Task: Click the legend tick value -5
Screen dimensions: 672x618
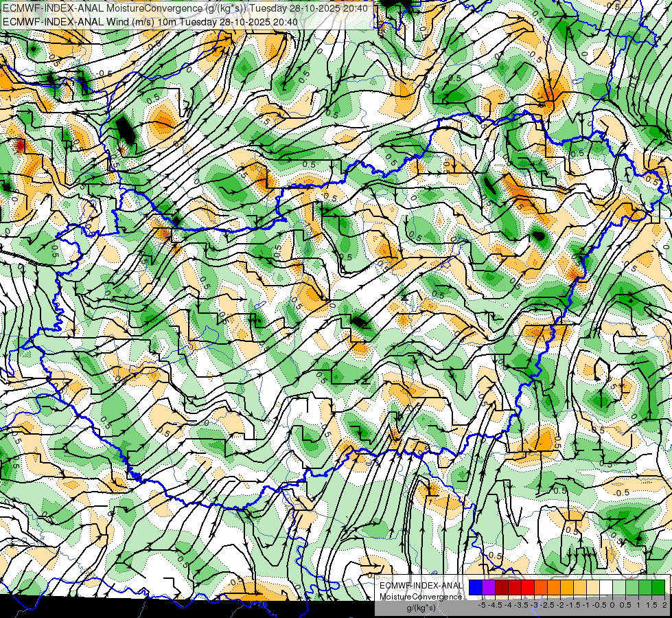Action: click(x=482, y=605)
